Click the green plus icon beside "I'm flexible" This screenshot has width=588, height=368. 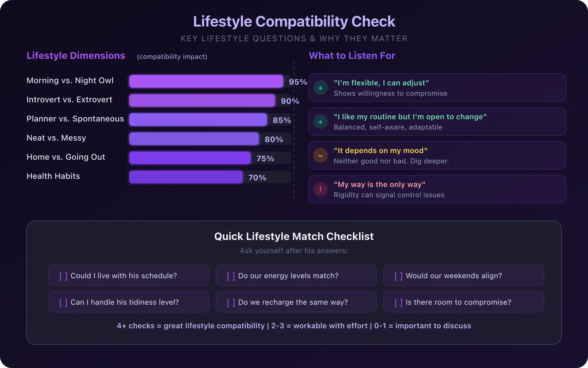320,88
